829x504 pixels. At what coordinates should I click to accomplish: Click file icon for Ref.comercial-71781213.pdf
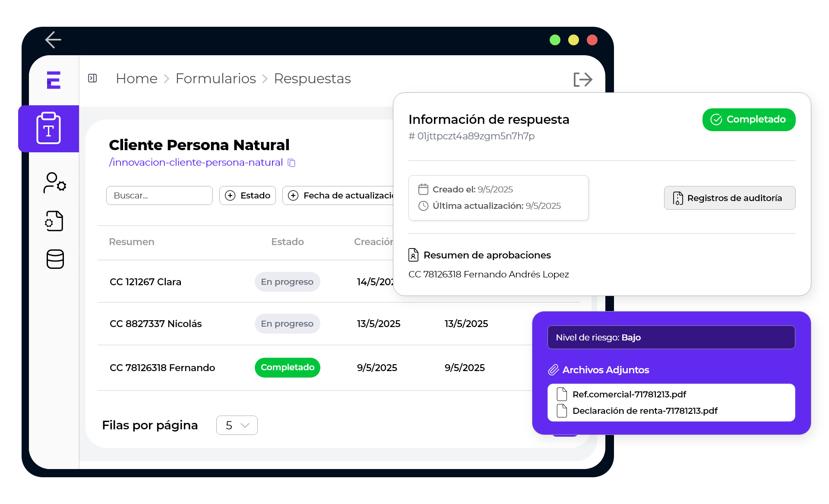[562, 394]
